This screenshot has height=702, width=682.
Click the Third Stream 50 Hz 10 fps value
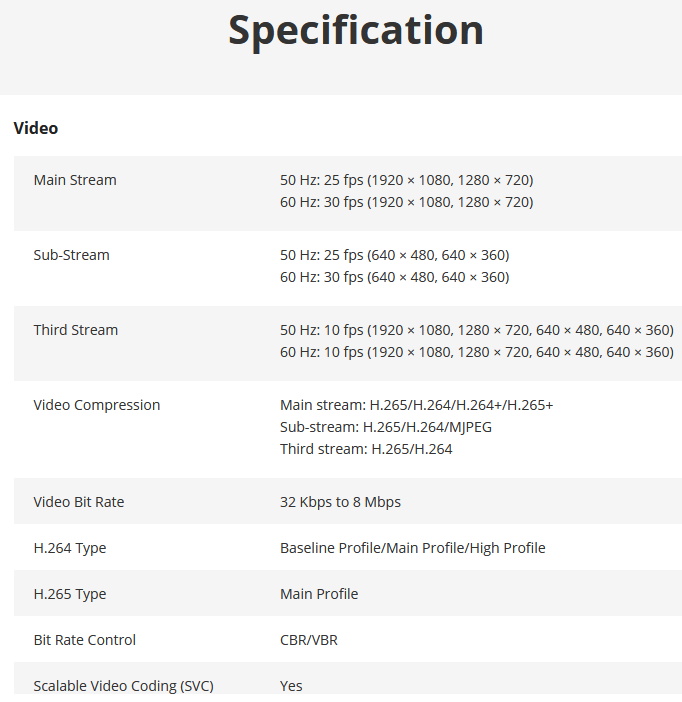(476, 330)
